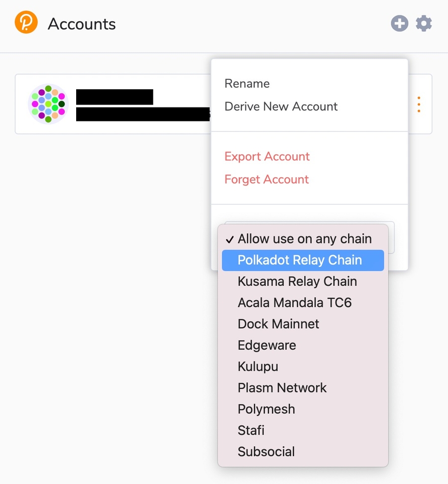Viewport: 448px width, 484px height.
Task: Select Acala Mandala TC6 chain
Action: tap(295, 303)
